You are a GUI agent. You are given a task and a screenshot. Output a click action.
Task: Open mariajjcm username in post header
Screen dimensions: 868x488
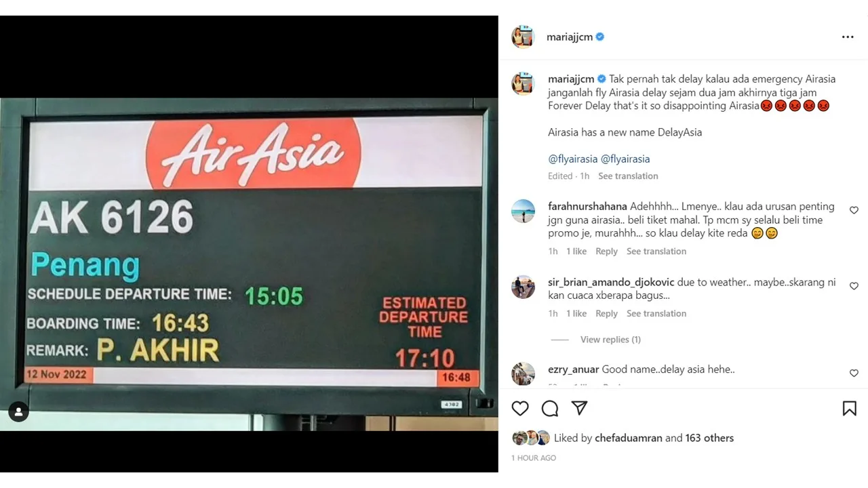pos(570,37)
